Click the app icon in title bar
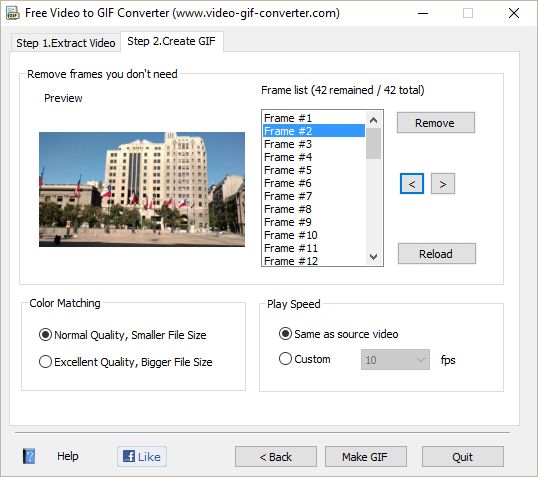 (13, 13)
